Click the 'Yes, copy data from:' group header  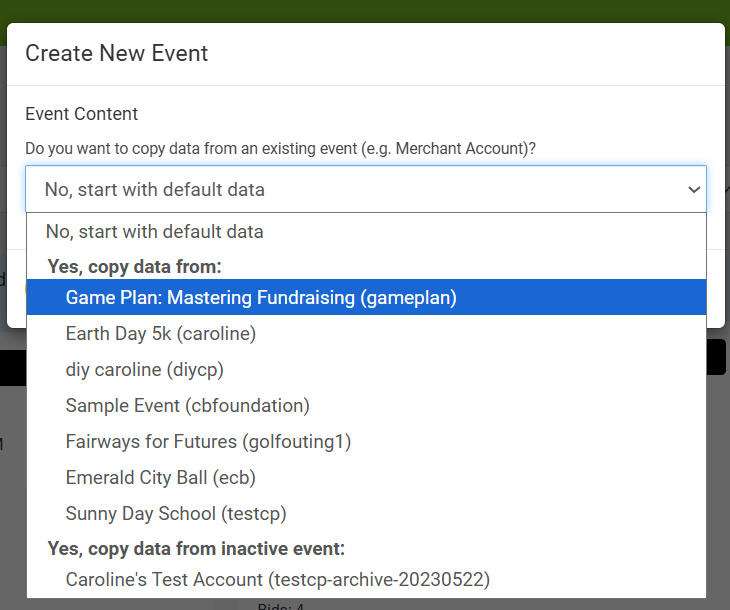[x=134, y=267]
